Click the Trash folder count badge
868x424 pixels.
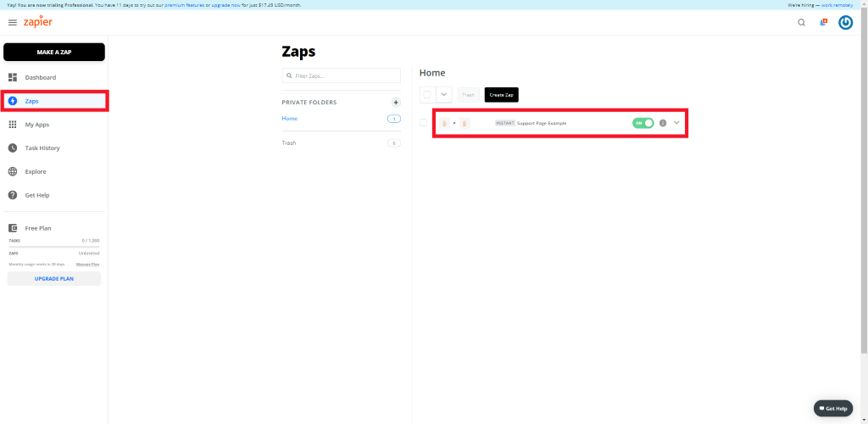pos(394,142)
